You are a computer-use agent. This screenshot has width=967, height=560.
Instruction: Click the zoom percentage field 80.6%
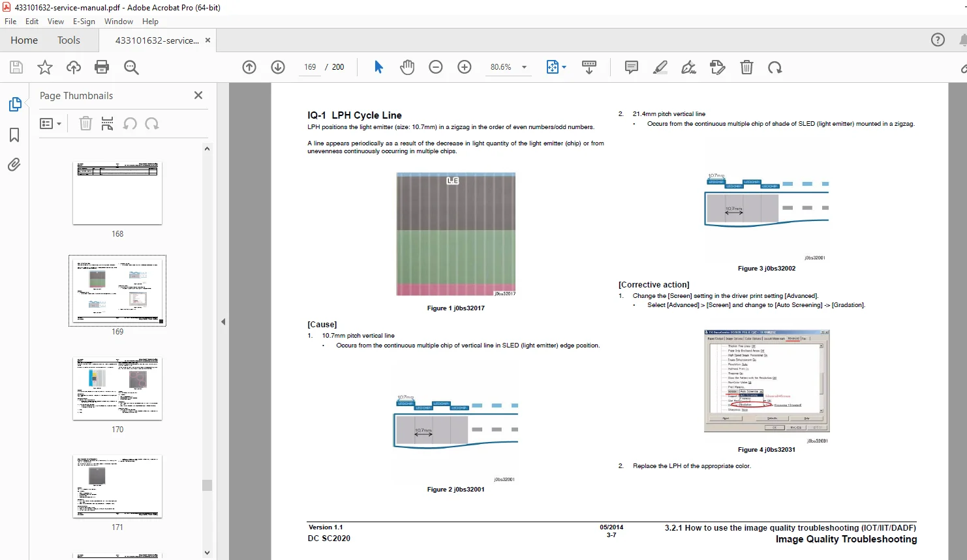coord(501,67)
